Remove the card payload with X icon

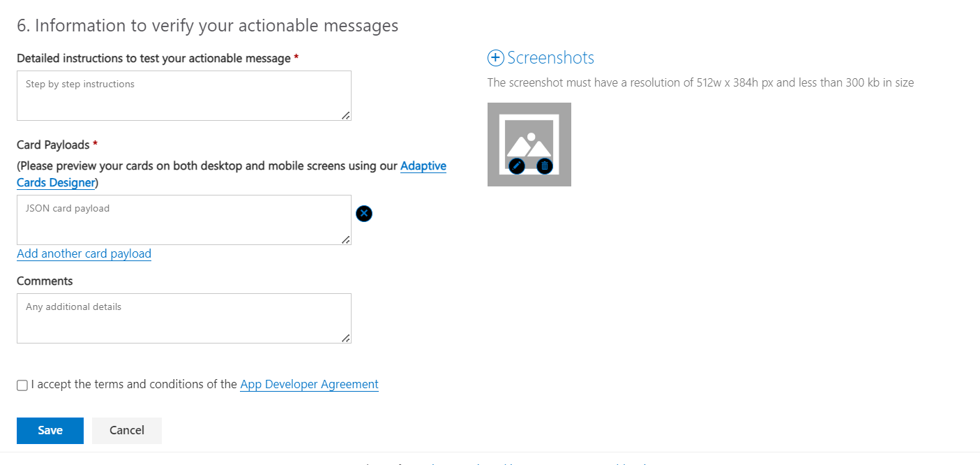pos(364,213)
